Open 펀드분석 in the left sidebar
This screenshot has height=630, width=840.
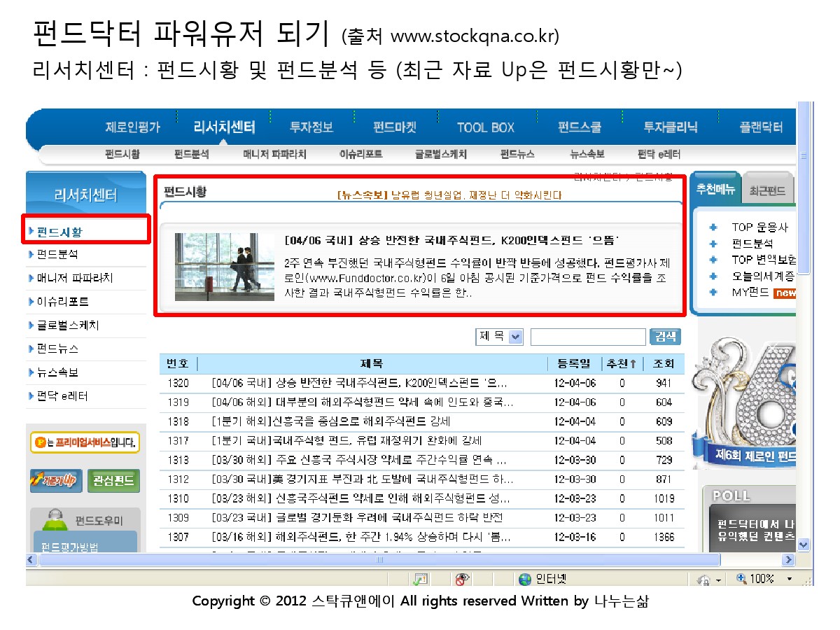(x=57, y=254)
